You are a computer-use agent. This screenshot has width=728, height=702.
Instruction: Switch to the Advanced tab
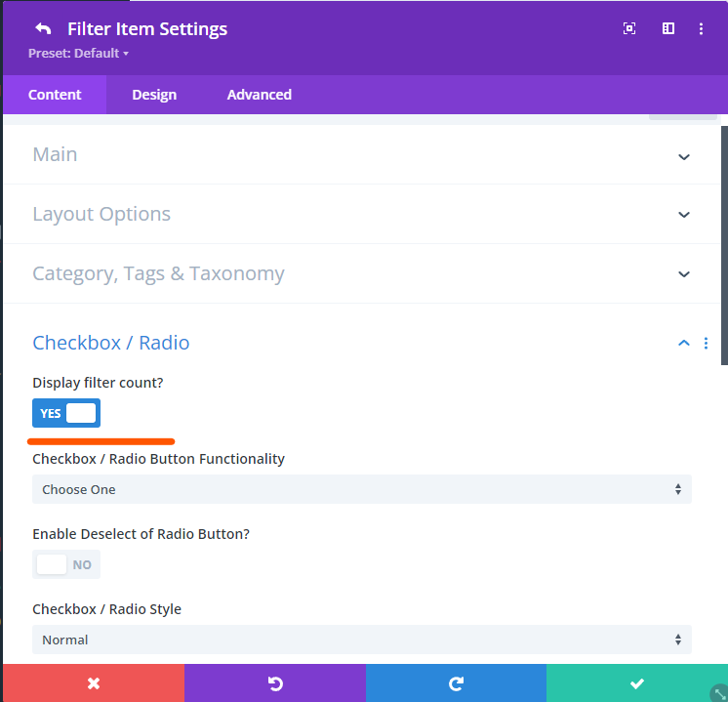259,95
